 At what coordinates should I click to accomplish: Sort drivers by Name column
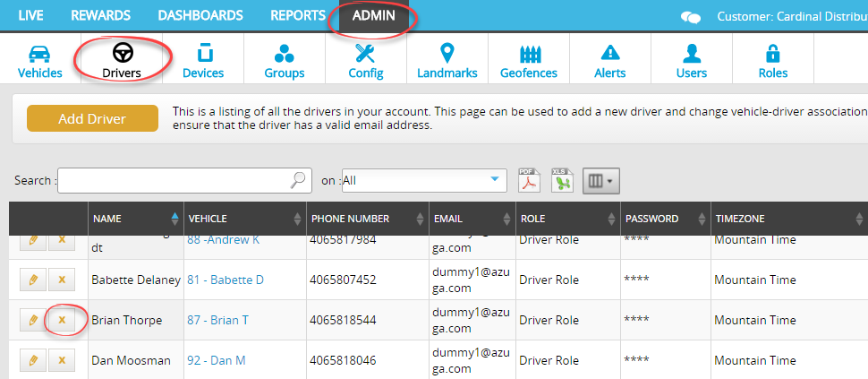click(x=136, y=219)
